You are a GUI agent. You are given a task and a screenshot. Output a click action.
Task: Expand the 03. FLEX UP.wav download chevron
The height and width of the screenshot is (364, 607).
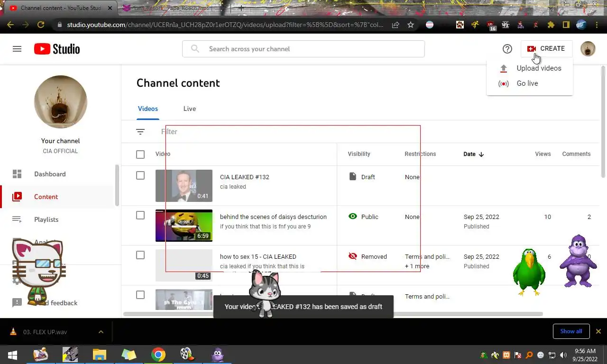tap(101, 332)
